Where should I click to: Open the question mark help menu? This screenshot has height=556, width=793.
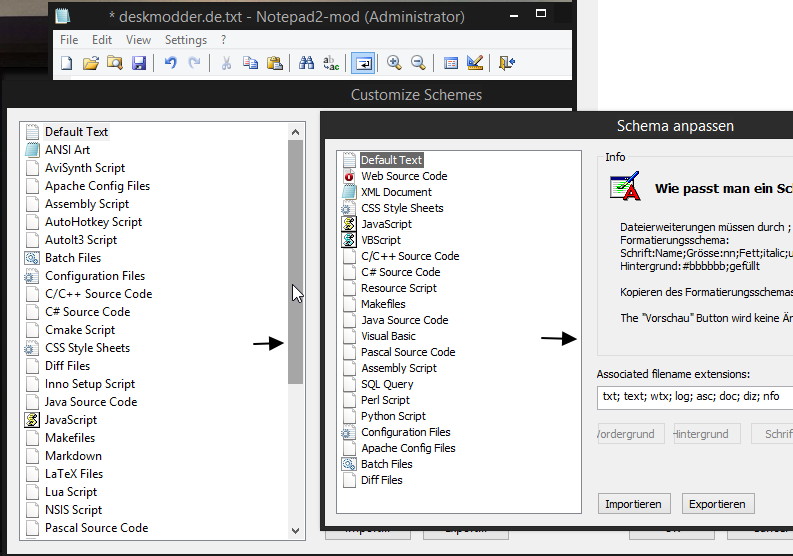224,40
